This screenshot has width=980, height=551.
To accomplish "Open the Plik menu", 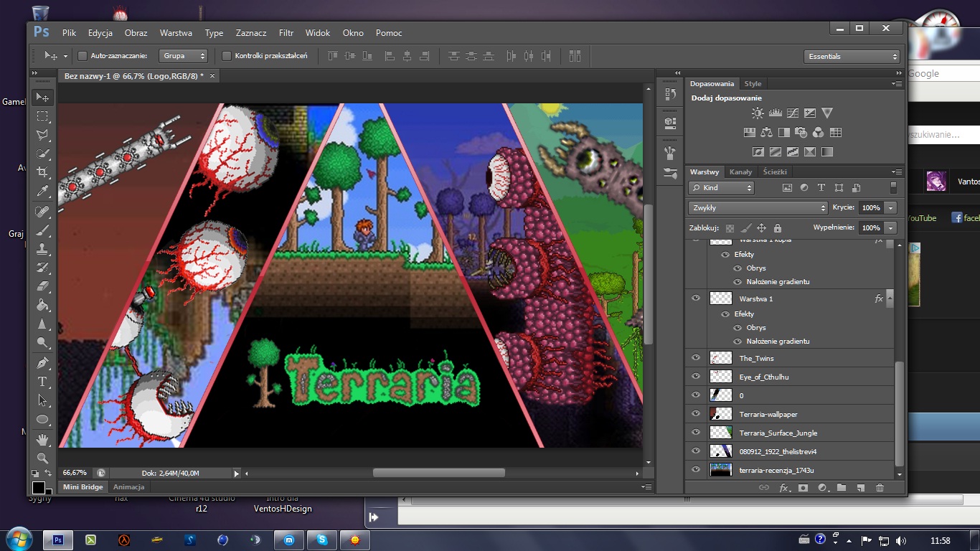I will point(69,33).
